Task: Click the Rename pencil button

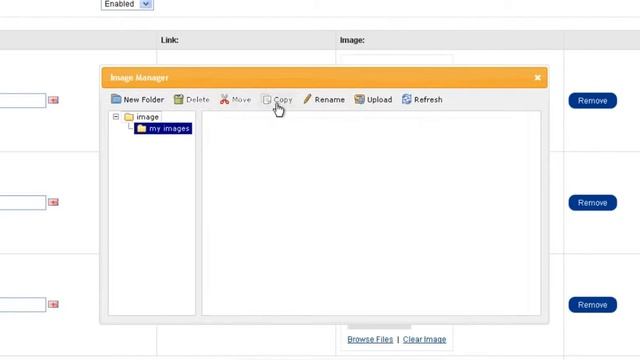Action: tap(324, 100)
